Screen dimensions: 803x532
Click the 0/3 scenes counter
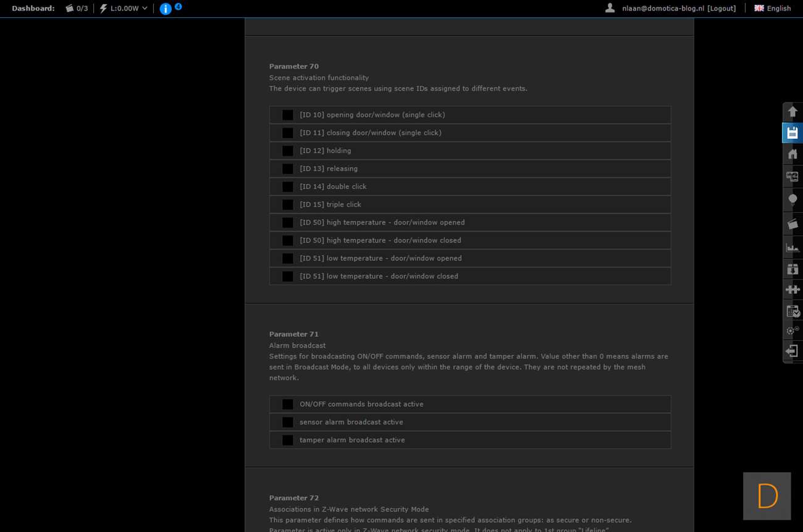[82, 9]
